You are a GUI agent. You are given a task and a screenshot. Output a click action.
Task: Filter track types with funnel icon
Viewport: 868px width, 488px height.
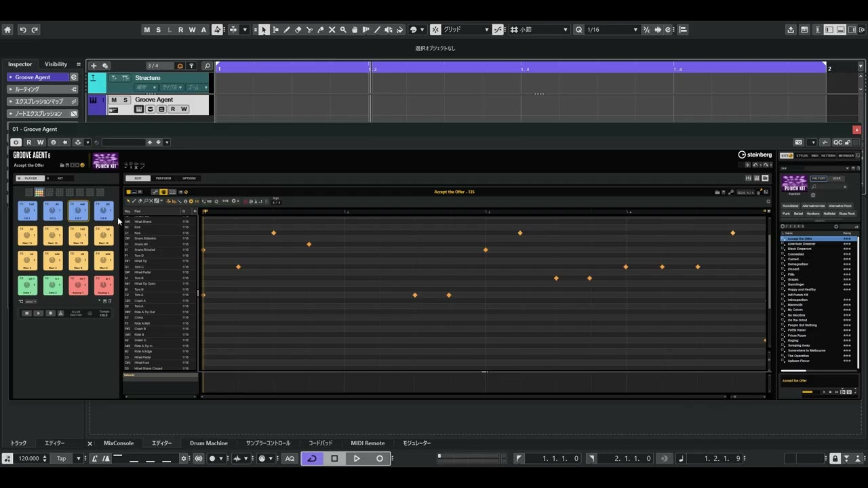point(191,66)
